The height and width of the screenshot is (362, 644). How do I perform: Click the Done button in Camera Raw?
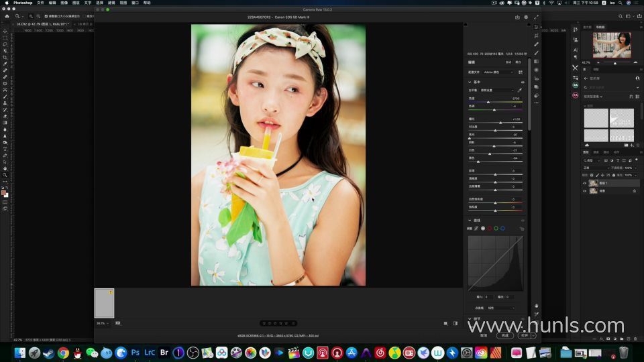click(505, 335)
